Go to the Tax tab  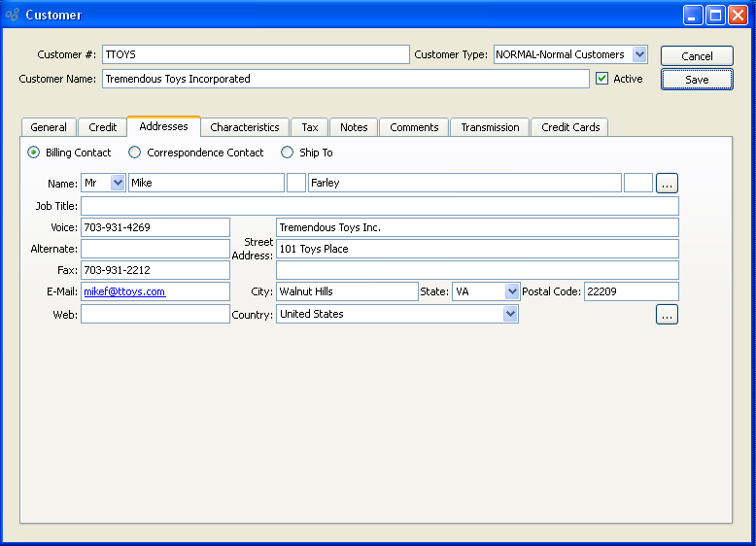point(310,127)
